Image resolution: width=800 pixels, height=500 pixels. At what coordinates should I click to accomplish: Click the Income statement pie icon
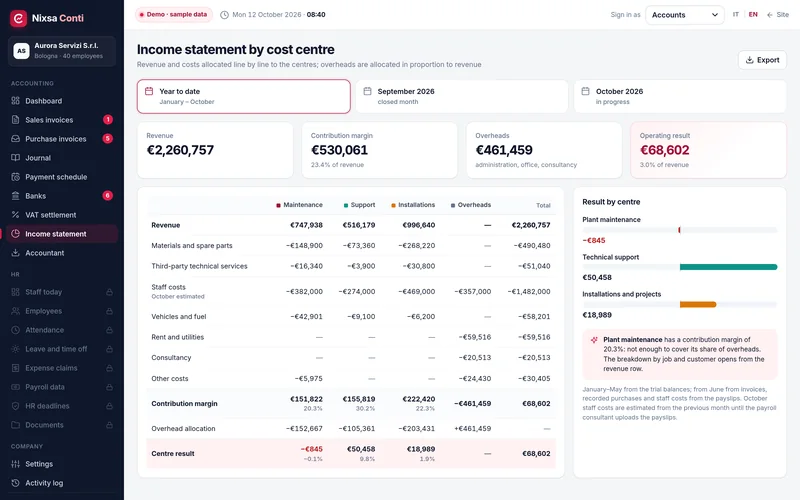pos(15,234)
